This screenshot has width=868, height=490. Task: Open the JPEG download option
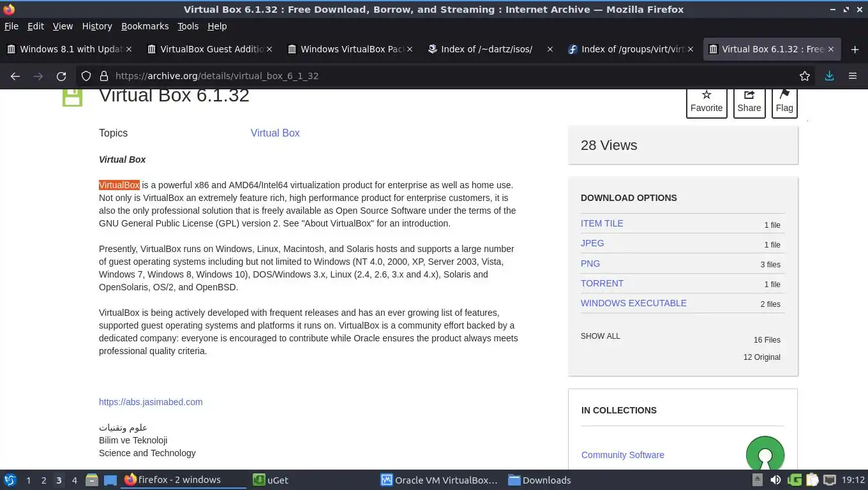point(592,243)
